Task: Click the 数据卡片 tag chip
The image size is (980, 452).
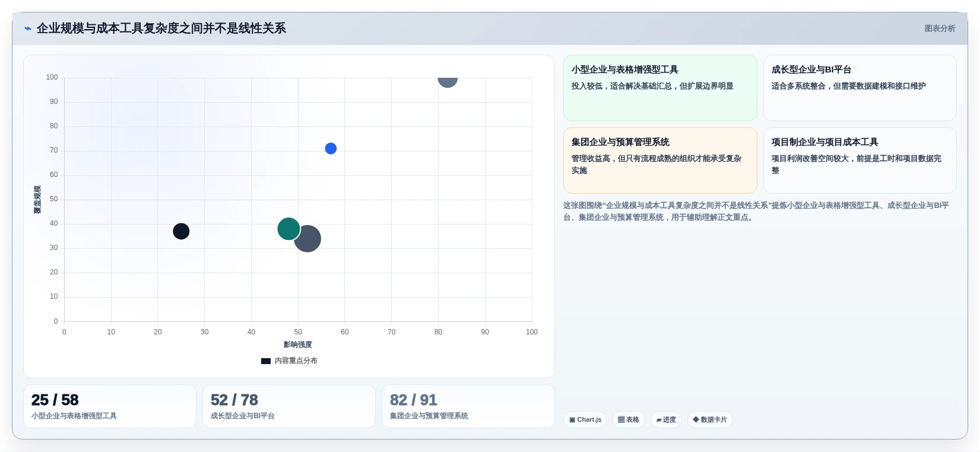Action: (710, 419)
